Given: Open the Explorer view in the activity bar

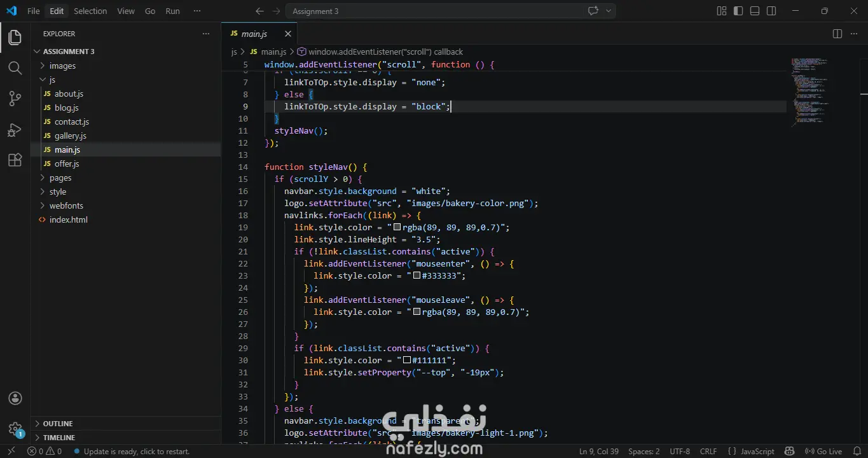Looking at the screenshot, I should tap(15, 38).
